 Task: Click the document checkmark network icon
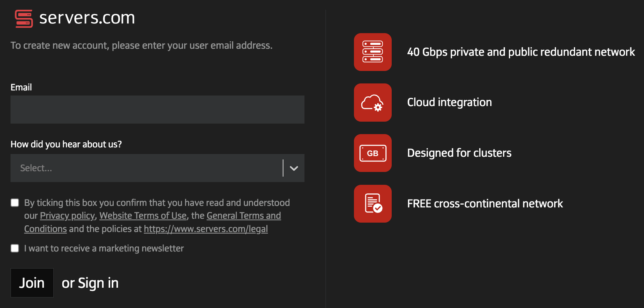(373, 204)
